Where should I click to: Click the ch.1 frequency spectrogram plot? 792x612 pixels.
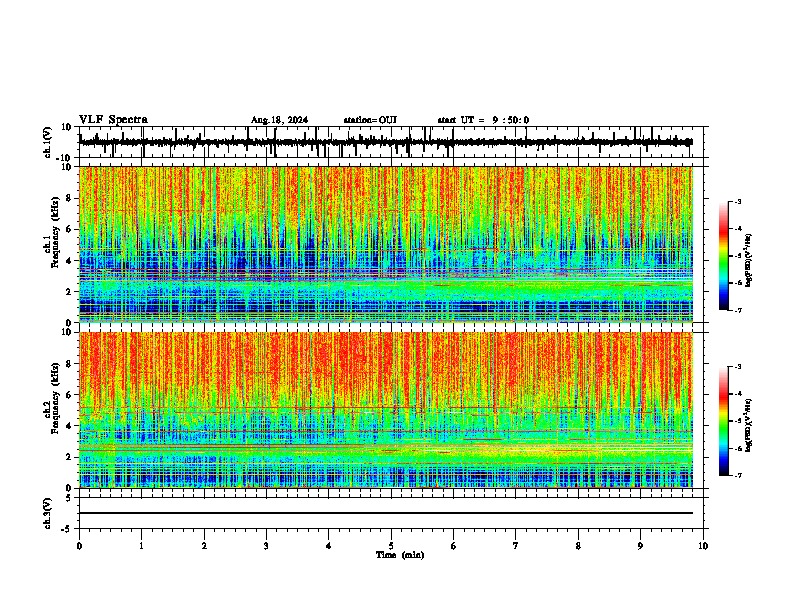click(x=386, y=244)
